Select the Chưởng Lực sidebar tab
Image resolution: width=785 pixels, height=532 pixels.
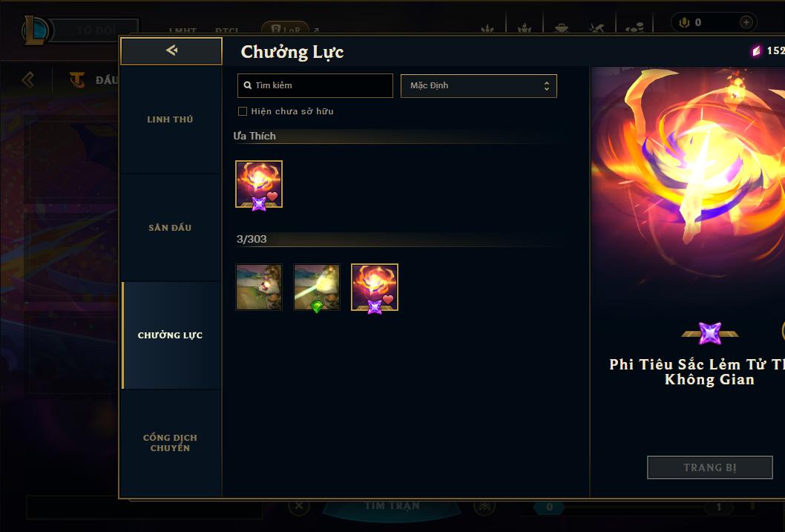coord(170,335)
